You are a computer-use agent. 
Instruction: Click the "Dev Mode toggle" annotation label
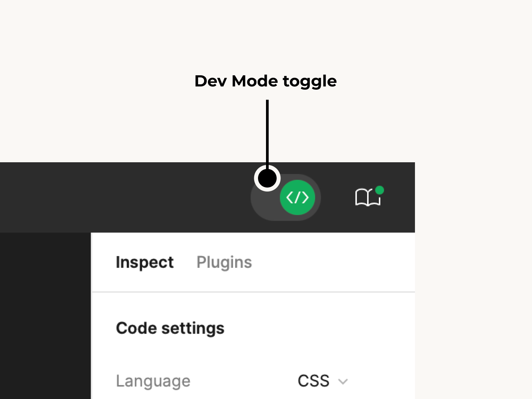[x=265, y=81]
